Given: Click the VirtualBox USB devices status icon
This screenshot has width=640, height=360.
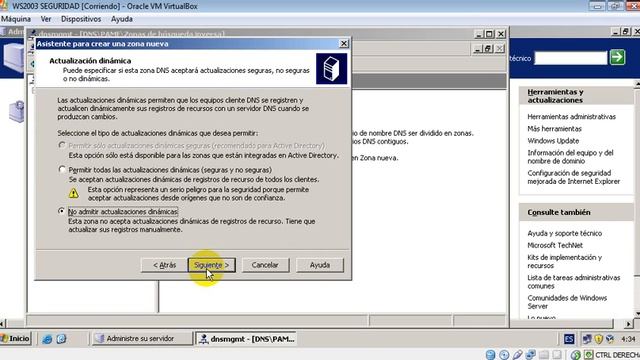Looking at the screenshot, I should [x=518, y=355].
